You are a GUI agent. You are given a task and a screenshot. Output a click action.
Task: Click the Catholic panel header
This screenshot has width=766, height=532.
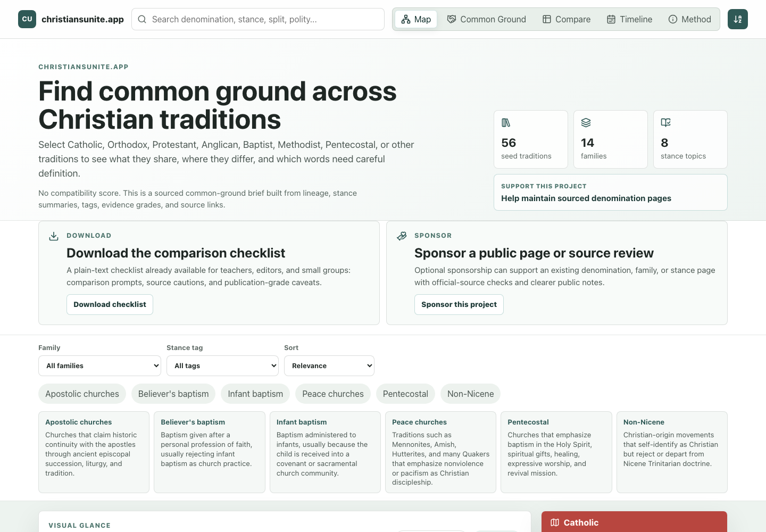click(634, 522)
